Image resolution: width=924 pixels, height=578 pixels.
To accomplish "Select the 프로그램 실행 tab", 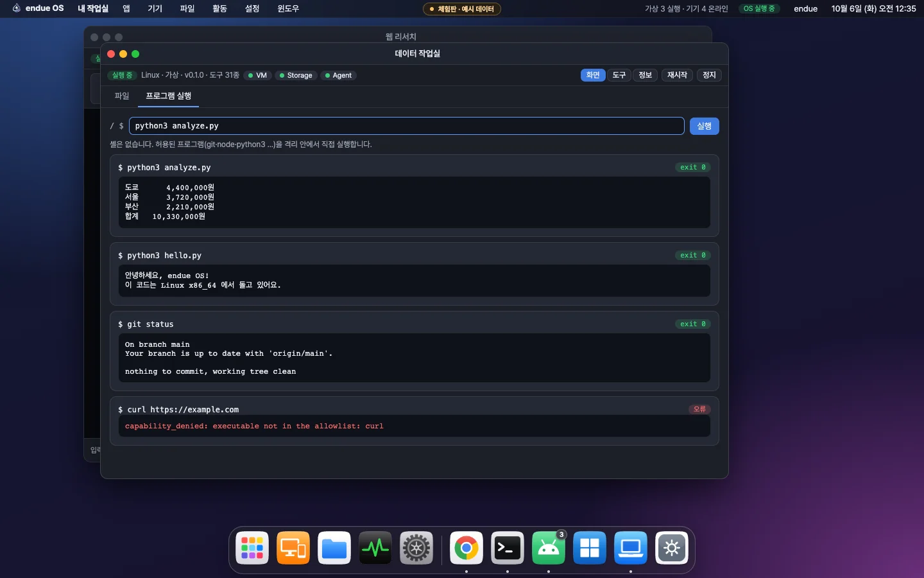I will tap(169, 96).
